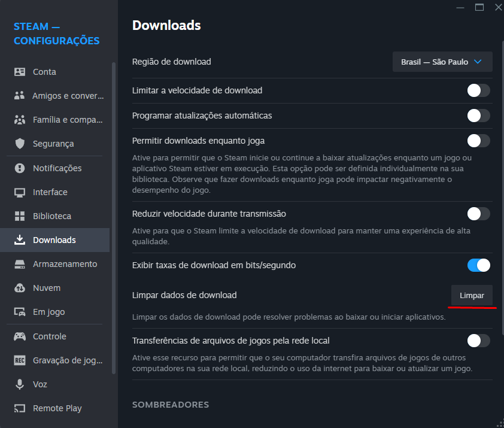The height and width of the screenshot is (428, 504).
Task: Go to Gravação de jogo settings
Action: pyautogui.click(x=54, y=360)
